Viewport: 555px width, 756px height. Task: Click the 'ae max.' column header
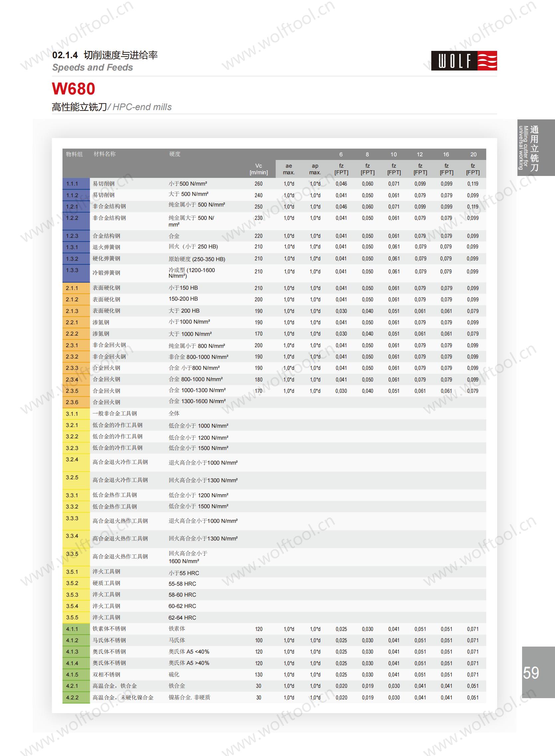click(289, 169)
